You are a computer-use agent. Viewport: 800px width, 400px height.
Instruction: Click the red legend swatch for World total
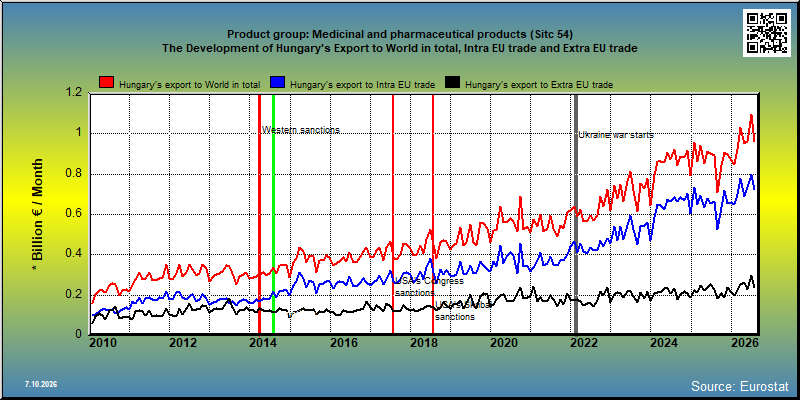106,83
